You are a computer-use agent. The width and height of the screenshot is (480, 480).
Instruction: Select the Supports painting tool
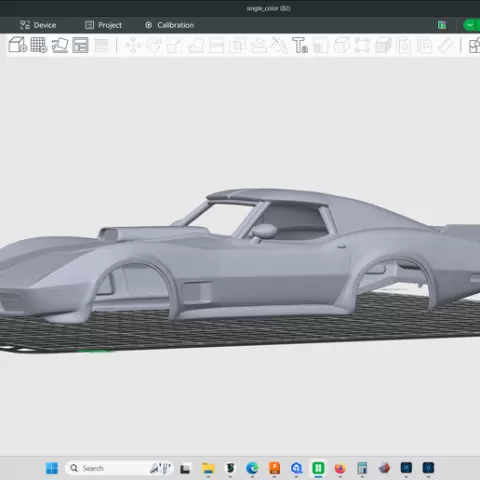click(x=258, y=45)
